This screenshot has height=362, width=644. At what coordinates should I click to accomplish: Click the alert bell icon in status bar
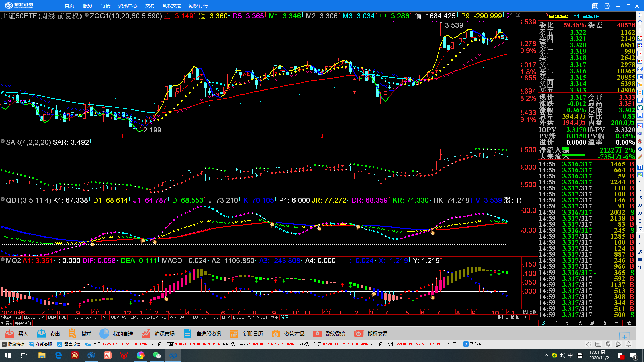[629, 344]
